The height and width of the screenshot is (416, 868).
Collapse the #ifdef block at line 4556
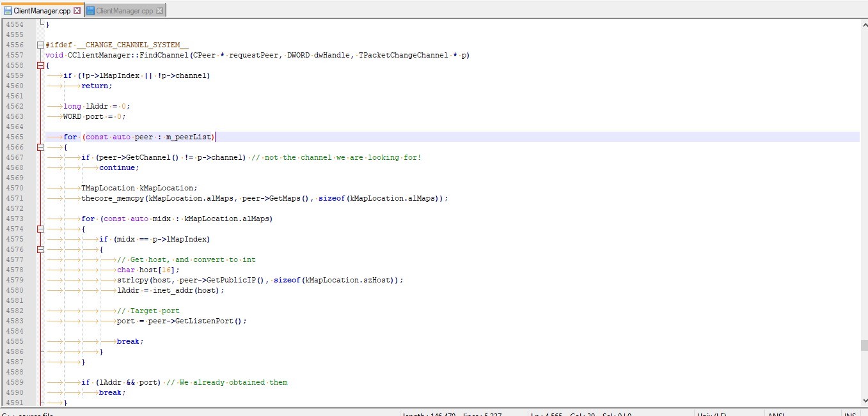tap(41, 45)
